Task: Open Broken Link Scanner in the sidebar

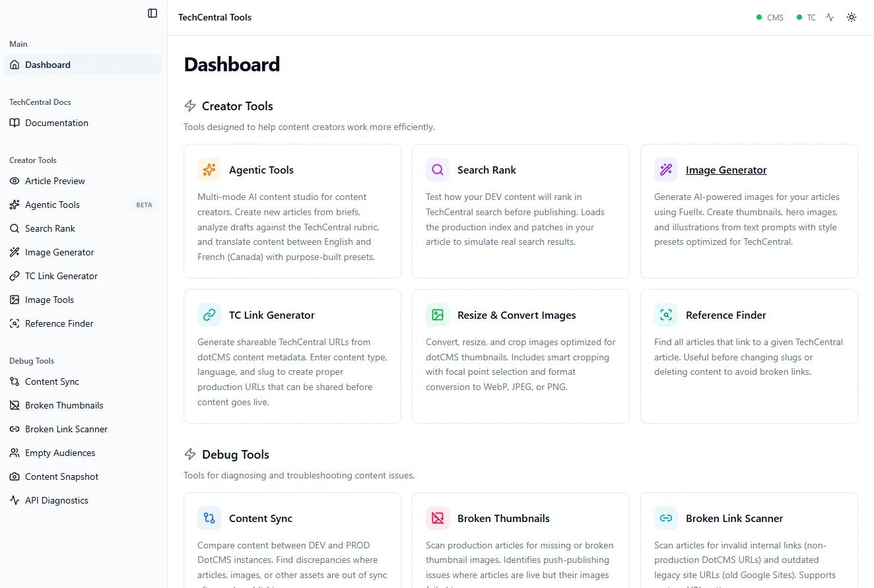Action: pyautogui.click(x=83, y=429)
